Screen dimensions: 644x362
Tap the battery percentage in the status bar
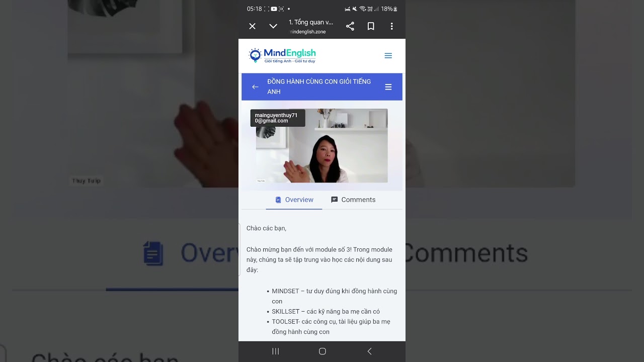tap(386, 9)
